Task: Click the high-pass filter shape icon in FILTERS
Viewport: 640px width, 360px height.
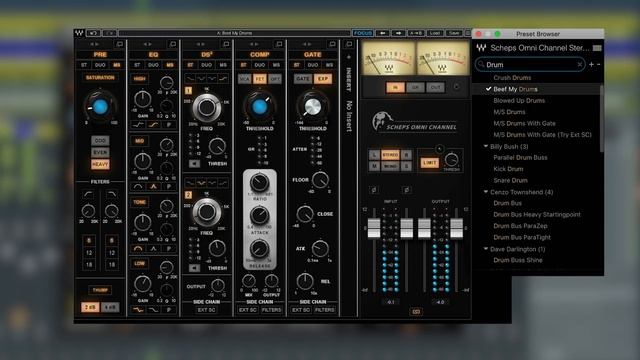Action: 88,194
